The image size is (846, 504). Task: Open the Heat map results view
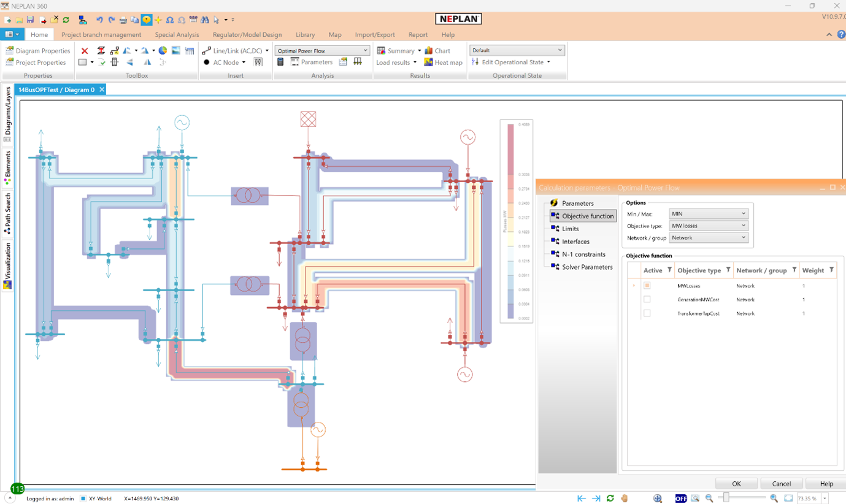442,62
